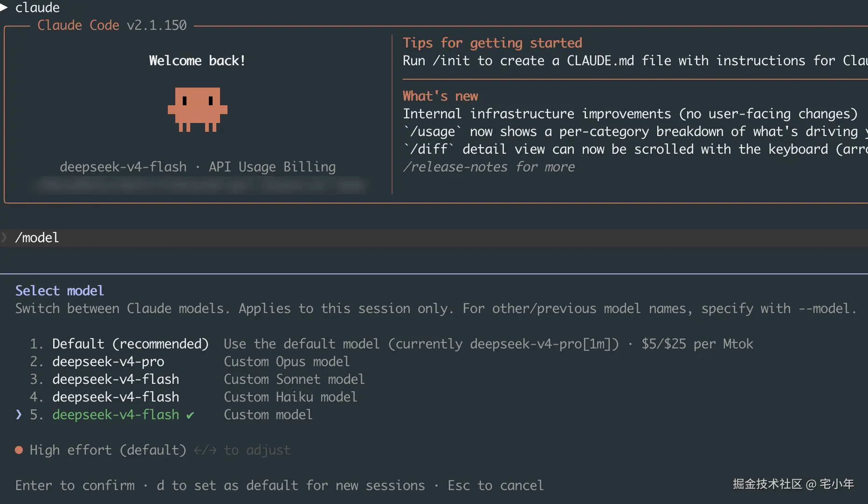
Task: Click the /model command input line
Action: (434, 238)
